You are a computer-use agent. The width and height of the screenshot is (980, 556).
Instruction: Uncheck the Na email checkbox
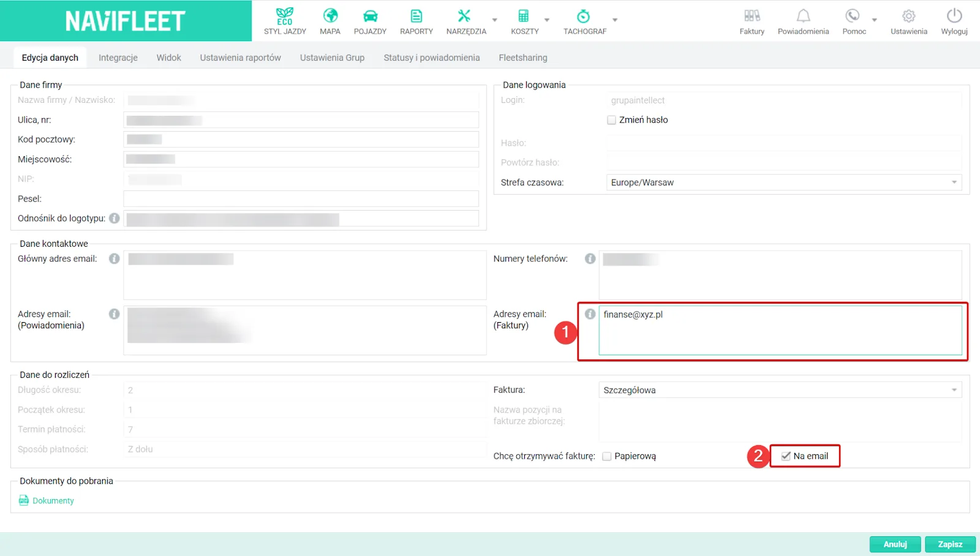pos(786,456)
